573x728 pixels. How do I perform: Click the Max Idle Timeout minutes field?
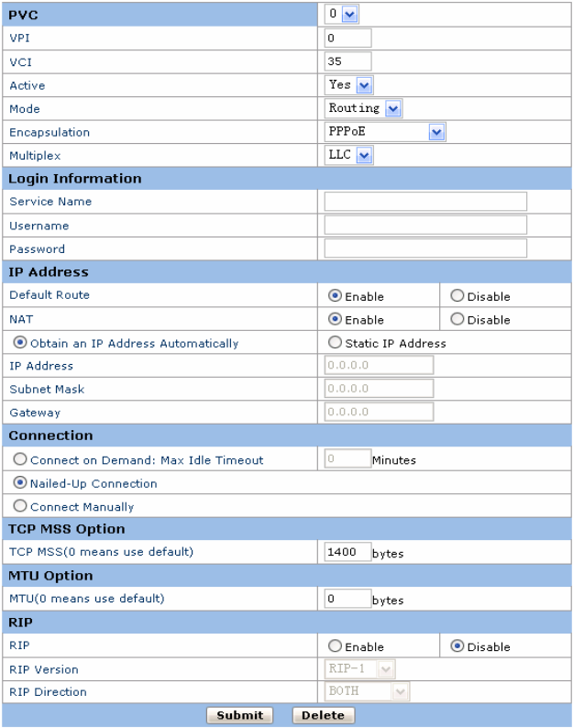click(x=347, y=458)
